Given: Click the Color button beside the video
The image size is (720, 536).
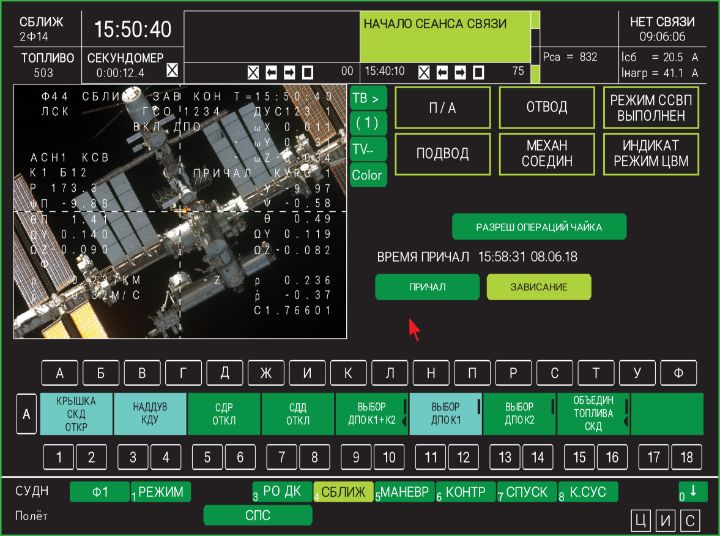Looking at the screenshot, I should (367, 174).
